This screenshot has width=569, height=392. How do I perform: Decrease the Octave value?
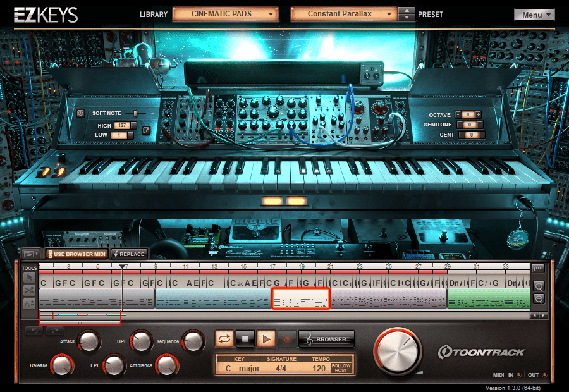[458, 114]
